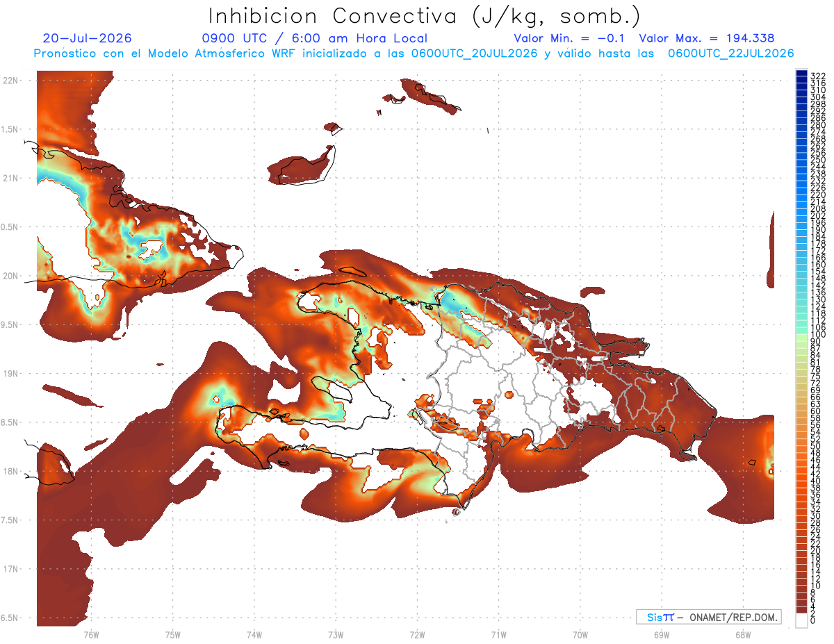This screenshot has height=644, width=834.
Task: Click the "17N" latitude label
Action: (x=10, y=569)
